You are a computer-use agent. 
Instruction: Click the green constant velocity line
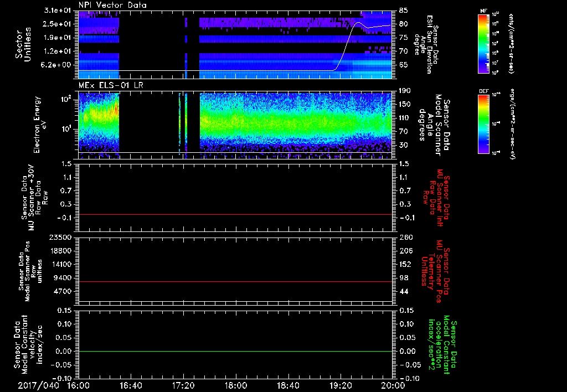235,351
